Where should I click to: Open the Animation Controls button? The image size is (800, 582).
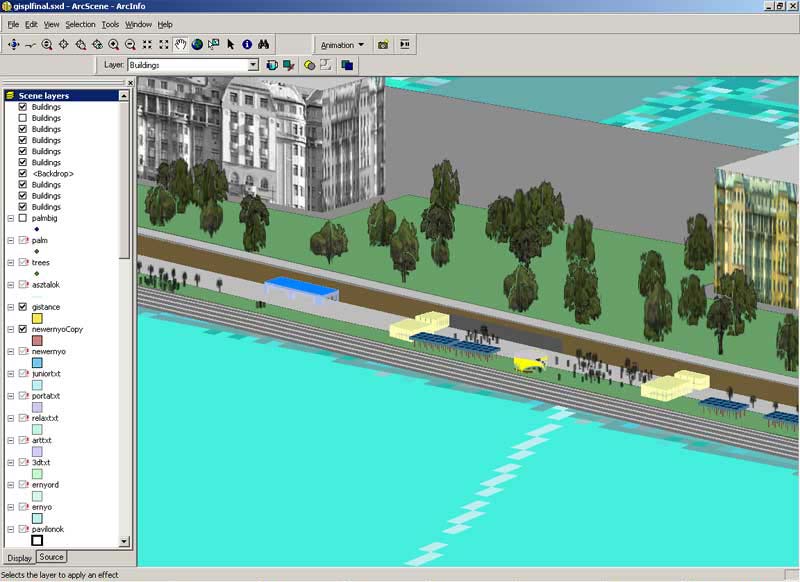[x=405, y=45]
